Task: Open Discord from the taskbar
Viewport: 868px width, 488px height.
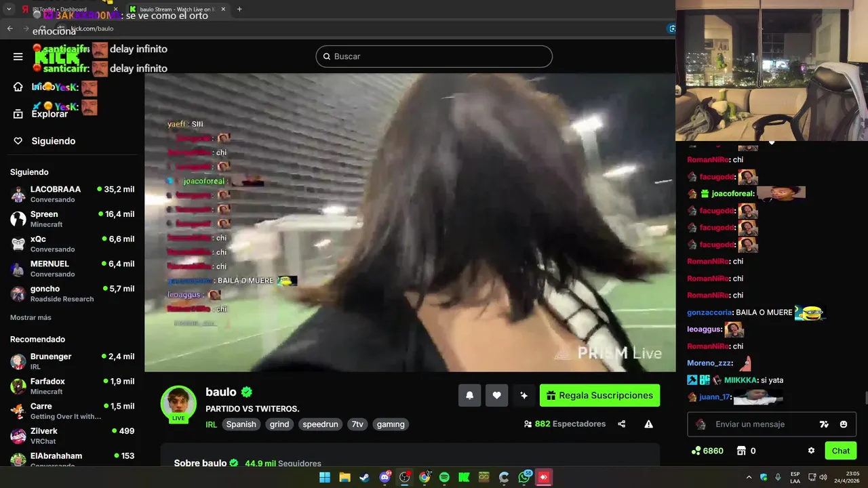Action: 384,477
